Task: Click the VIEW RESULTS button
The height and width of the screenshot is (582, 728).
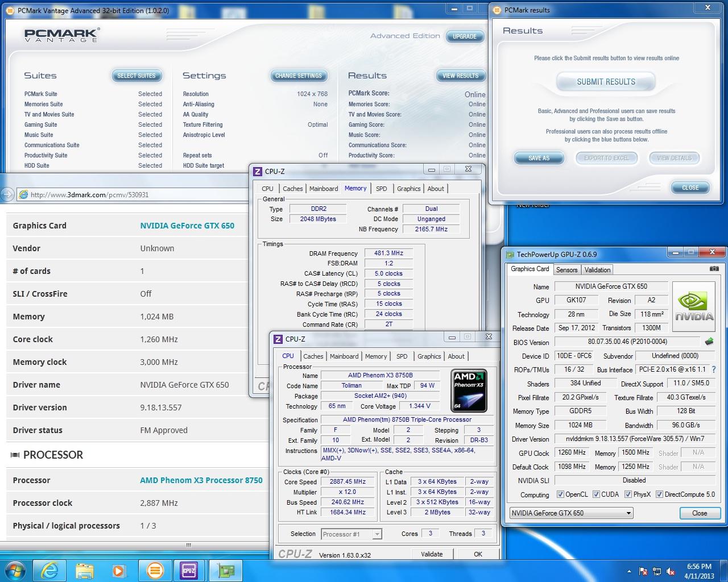Action: 461,76
